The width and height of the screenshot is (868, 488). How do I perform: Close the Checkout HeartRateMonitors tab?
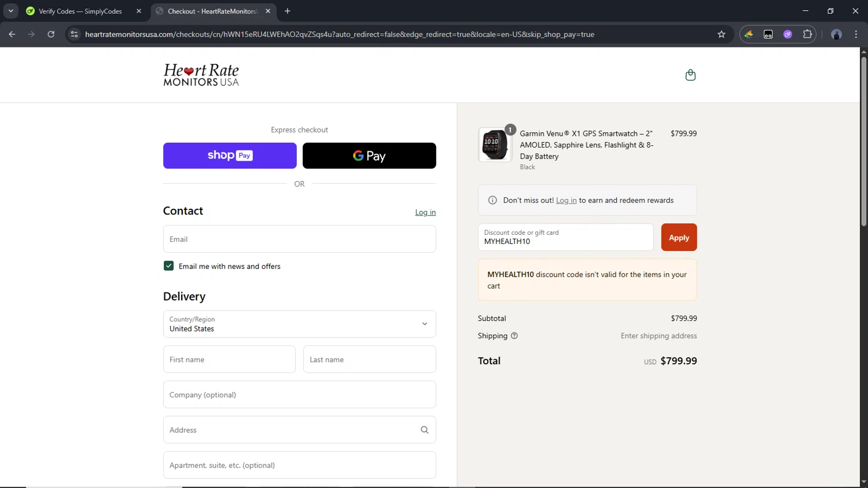pos(268,11)
